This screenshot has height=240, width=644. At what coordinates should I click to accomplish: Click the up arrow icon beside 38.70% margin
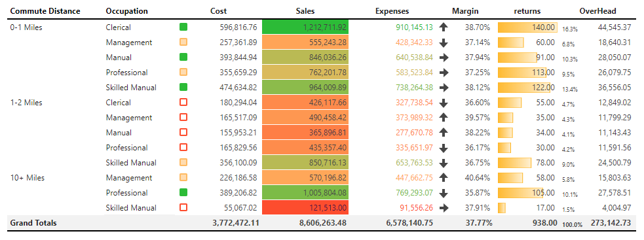(x=443, y=27)
